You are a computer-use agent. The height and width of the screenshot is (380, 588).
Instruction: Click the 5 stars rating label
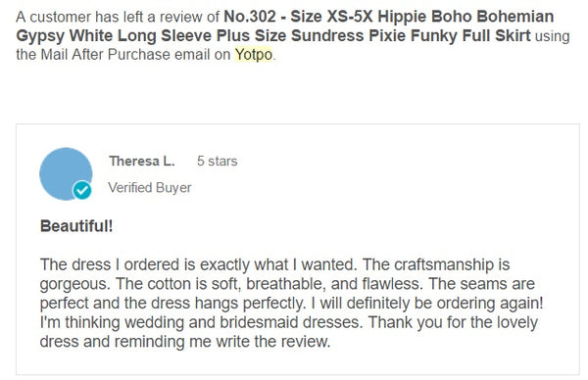tap(218, 162)
